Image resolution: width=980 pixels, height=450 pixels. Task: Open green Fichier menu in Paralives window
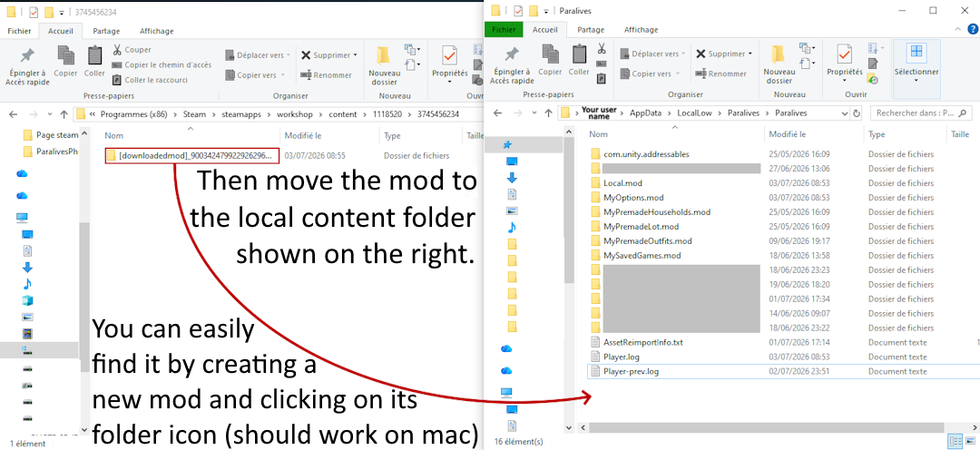505,29
